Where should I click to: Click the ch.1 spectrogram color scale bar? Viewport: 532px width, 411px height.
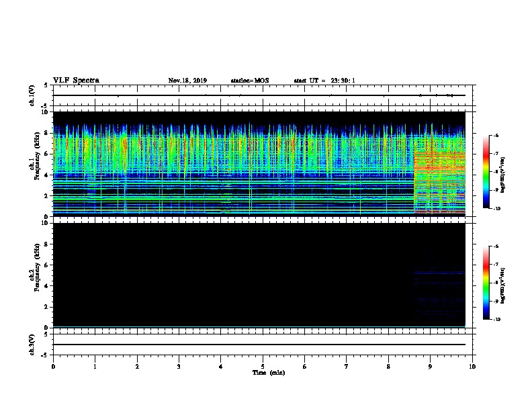pyautogui.click(x=486, y=172)
